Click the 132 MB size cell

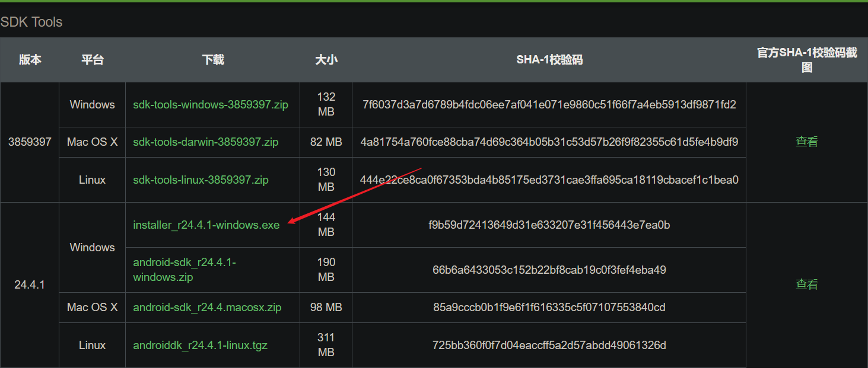[326, 104]
